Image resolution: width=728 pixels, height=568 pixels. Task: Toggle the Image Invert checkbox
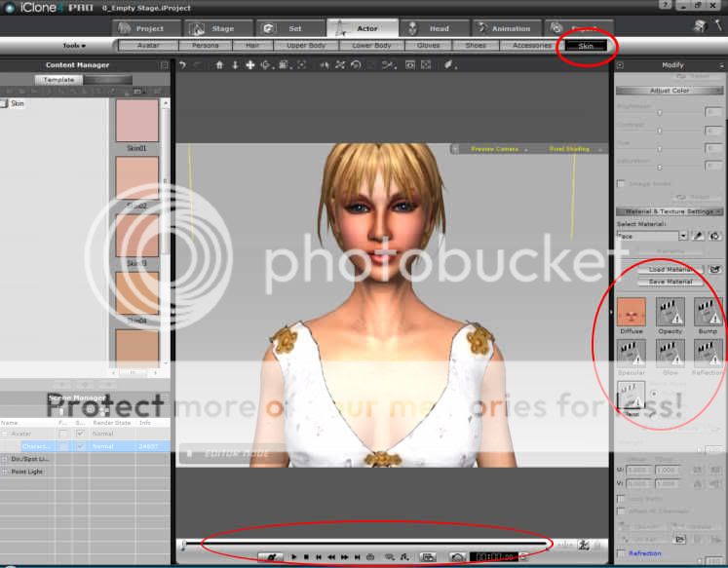tap(621, 183)
